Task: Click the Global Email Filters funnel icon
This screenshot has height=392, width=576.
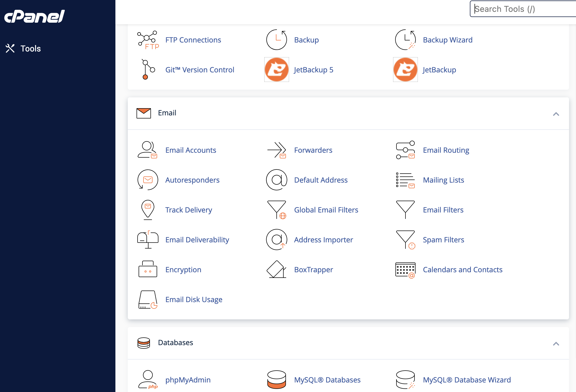Action: pyautogui.click(x=277, y=210)
